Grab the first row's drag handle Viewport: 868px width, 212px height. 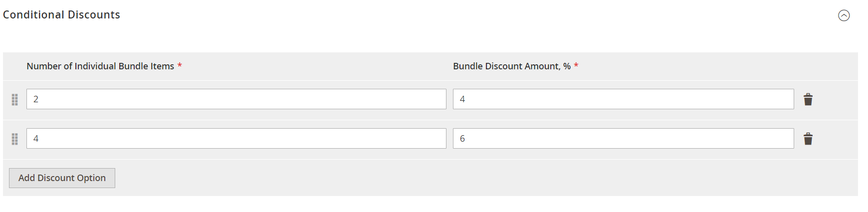[15, 100]
